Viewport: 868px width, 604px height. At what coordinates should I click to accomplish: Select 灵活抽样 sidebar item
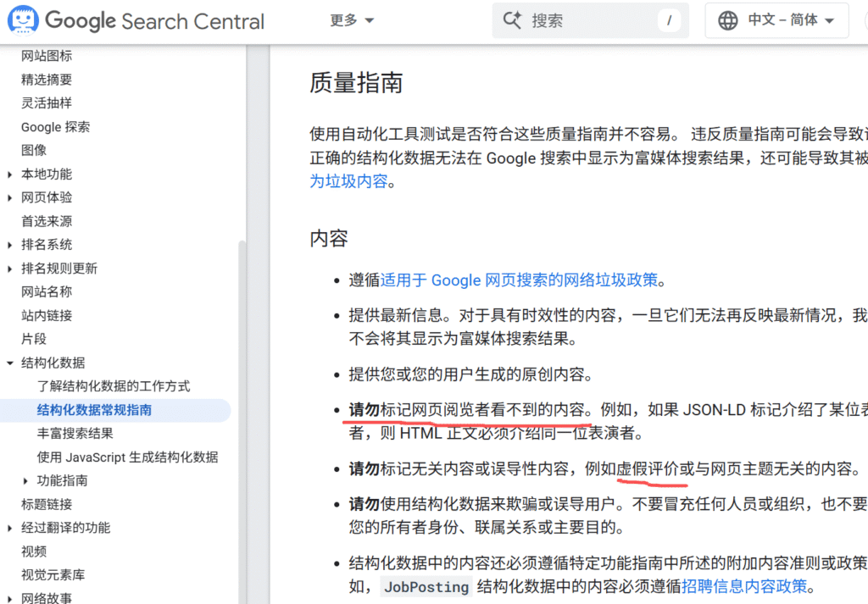(x=47, y=103)
